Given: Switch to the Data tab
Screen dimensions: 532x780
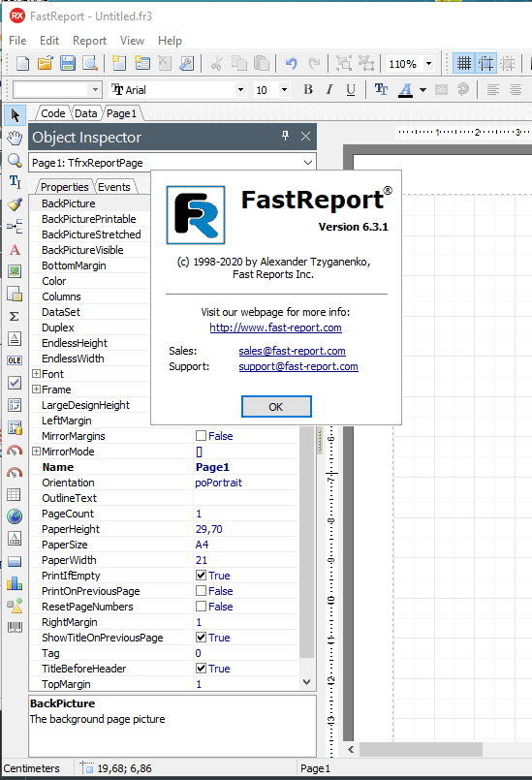Looking at the screenshot, I should click(x=85, y=113).
